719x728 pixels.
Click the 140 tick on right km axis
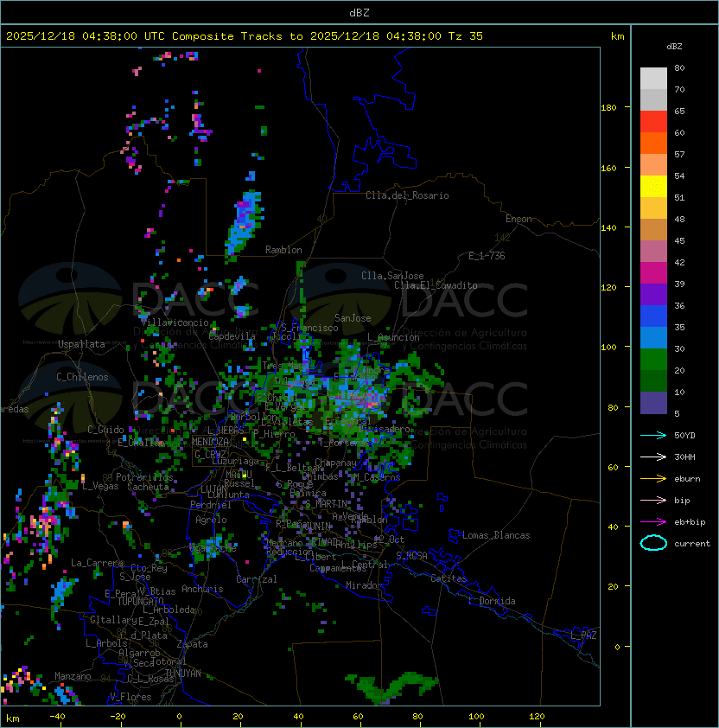[x=608, y=227]
